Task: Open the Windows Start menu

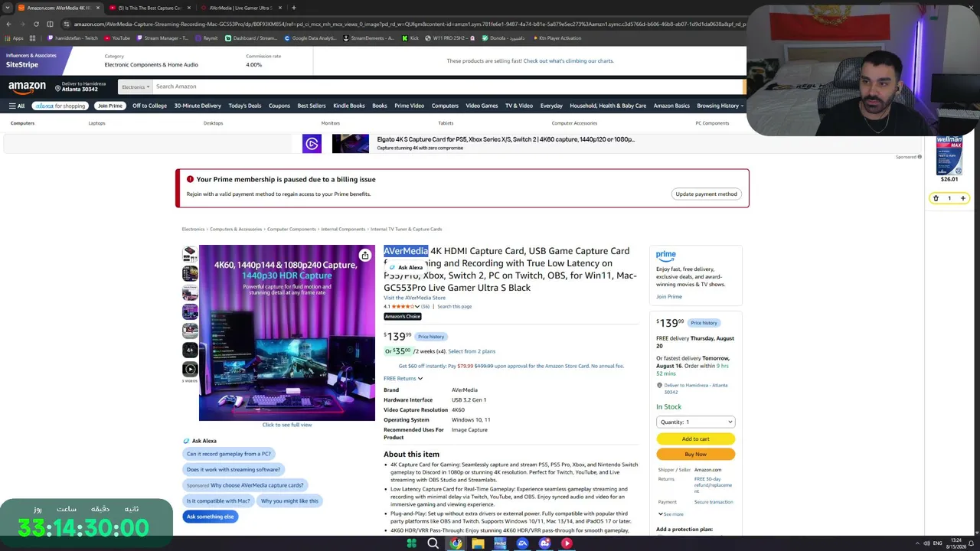Action: (411, 543)
